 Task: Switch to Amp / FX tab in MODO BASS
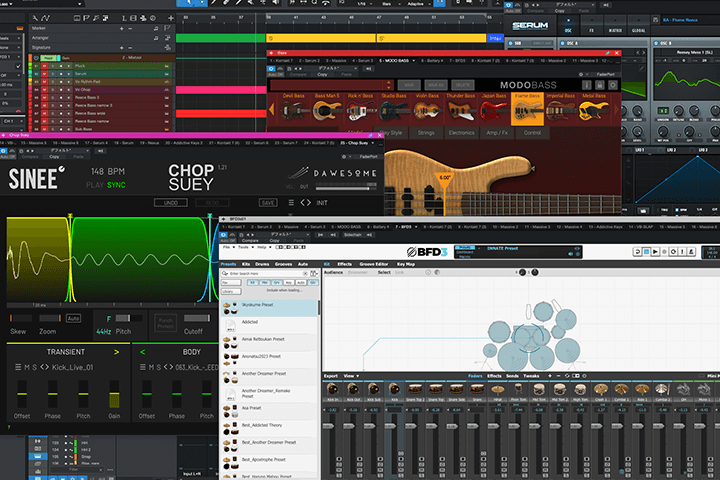(x=497, y=133)
